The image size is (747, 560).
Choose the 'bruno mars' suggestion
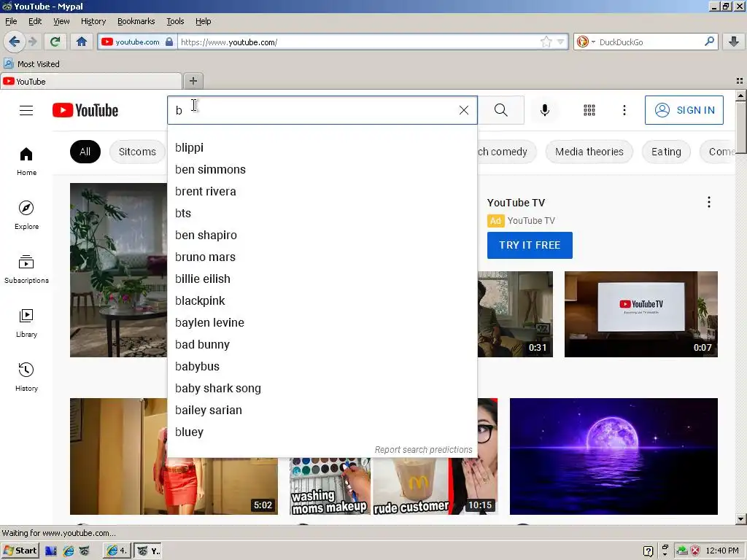(322, 257)
